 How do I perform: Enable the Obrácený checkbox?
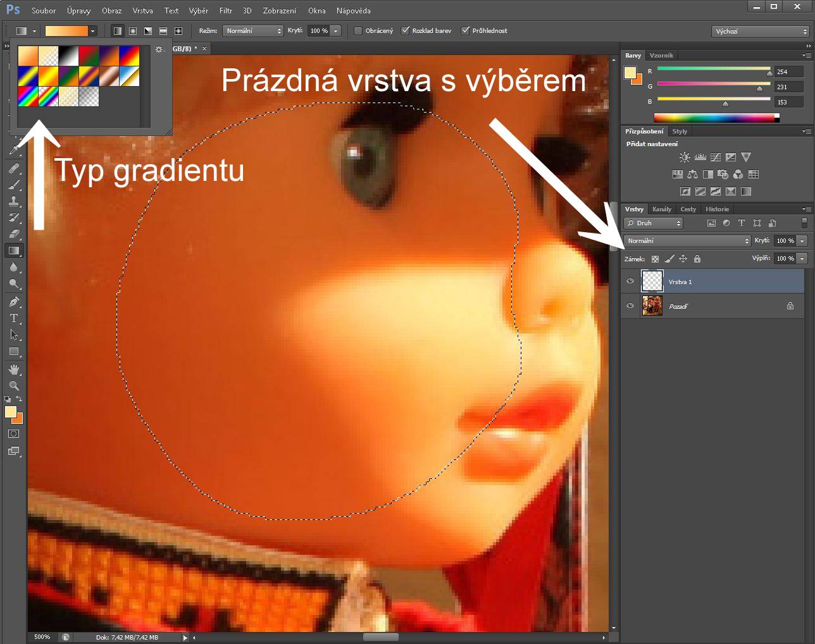coord(358,31)
